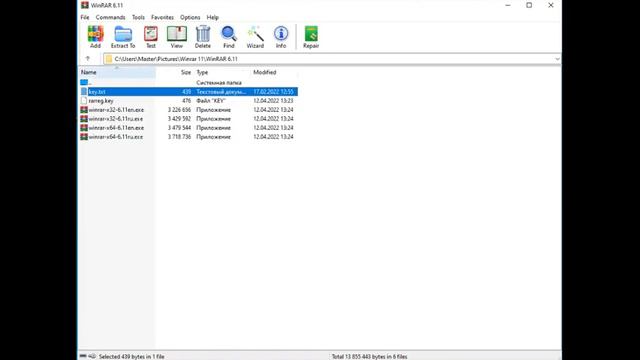Sort files by the Modified column header
640x360 pixels.
(x=274, y=72)
